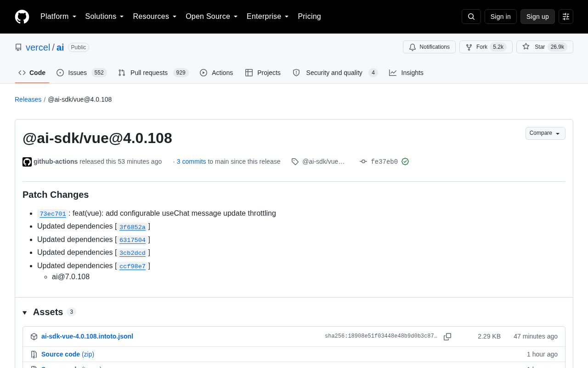Open commit 73ec701 link
Image resolution: width=588 pixels, height=368 pixels.
point(53,214)
